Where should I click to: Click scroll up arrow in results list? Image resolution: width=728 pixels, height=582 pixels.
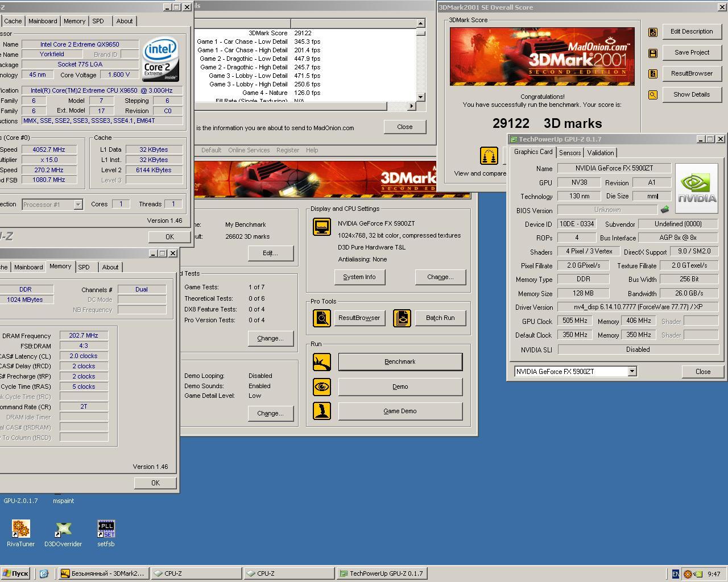click(421, 23)
